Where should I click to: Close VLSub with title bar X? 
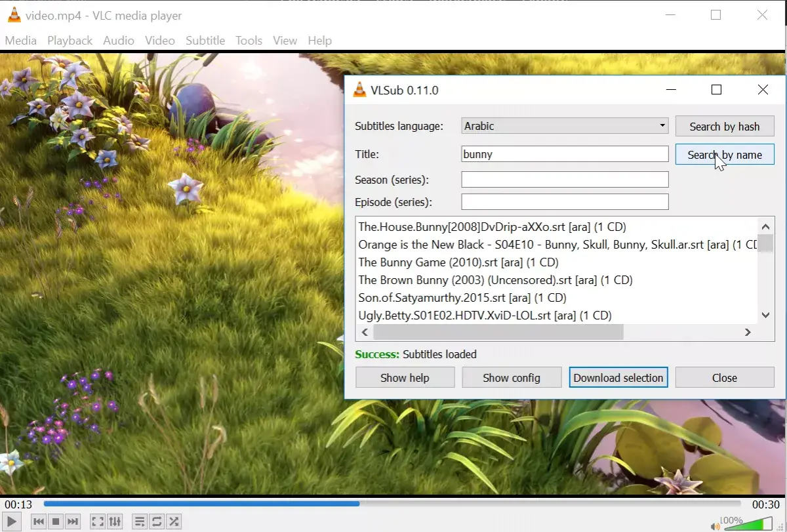point(763,90)
